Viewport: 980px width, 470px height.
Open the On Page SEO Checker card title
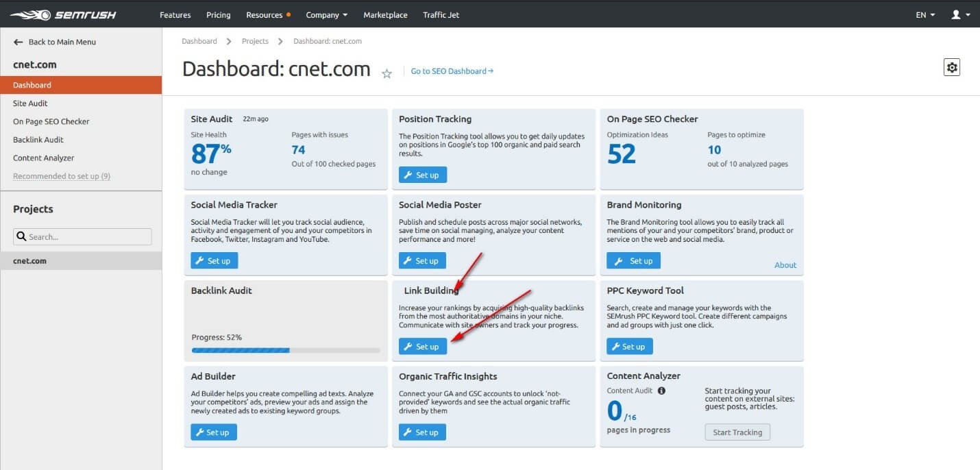(652, 119)
